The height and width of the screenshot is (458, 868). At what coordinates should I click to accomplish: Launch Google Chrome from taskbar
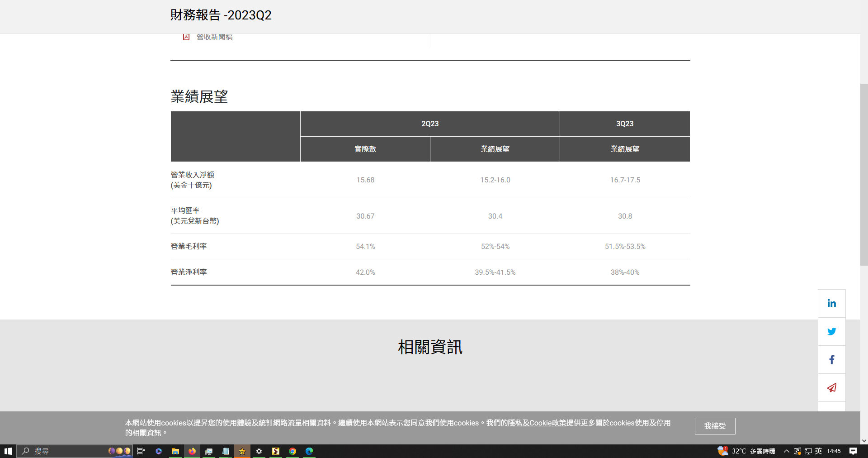click(292, 451)
